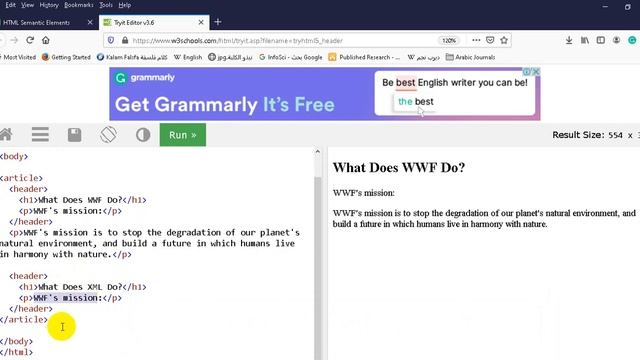Open the Help menu
The image size is (640, 360).
tap(124, 5)
